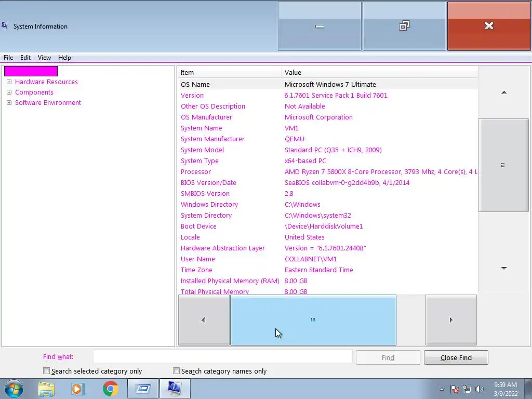Click the vertical scrollbar thumb
532x399 pixels.
[x=503, y=165]
